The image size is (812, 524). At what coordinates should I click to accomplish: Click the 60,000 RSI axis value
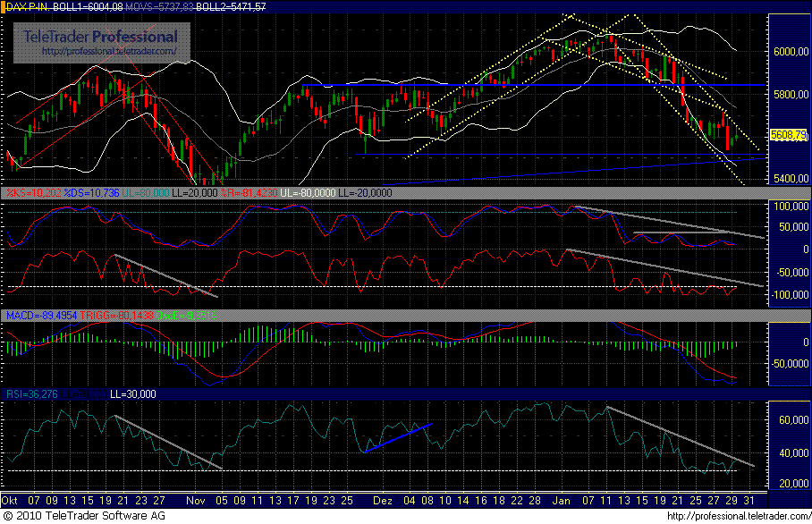point(793,420)
